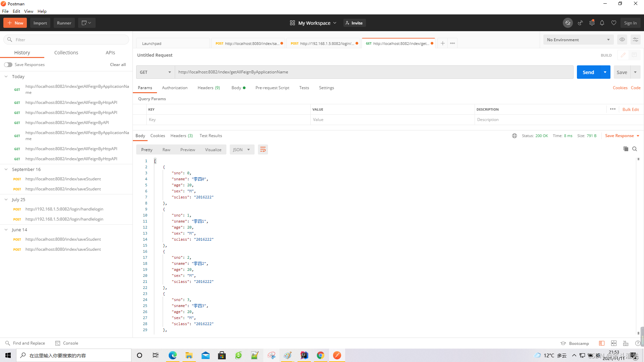Switch to the Collections tab

[66, 53]
